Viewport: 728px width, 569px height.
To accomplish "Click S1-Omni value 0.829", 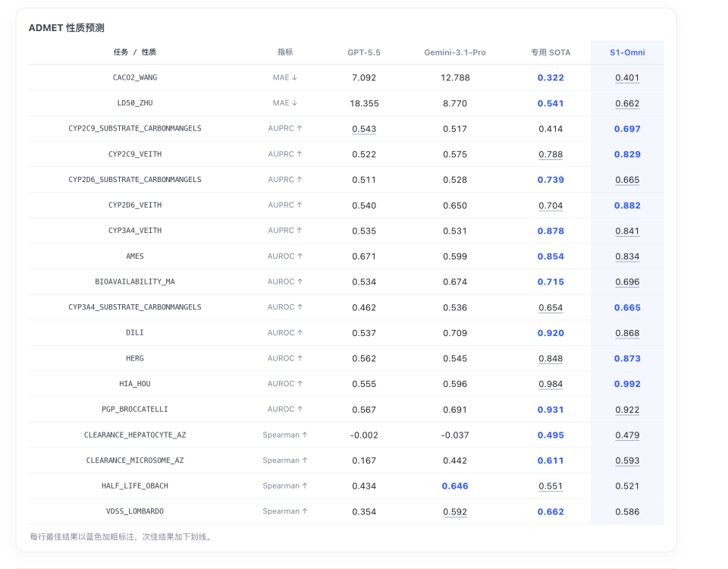I will [x=627, y=155].
